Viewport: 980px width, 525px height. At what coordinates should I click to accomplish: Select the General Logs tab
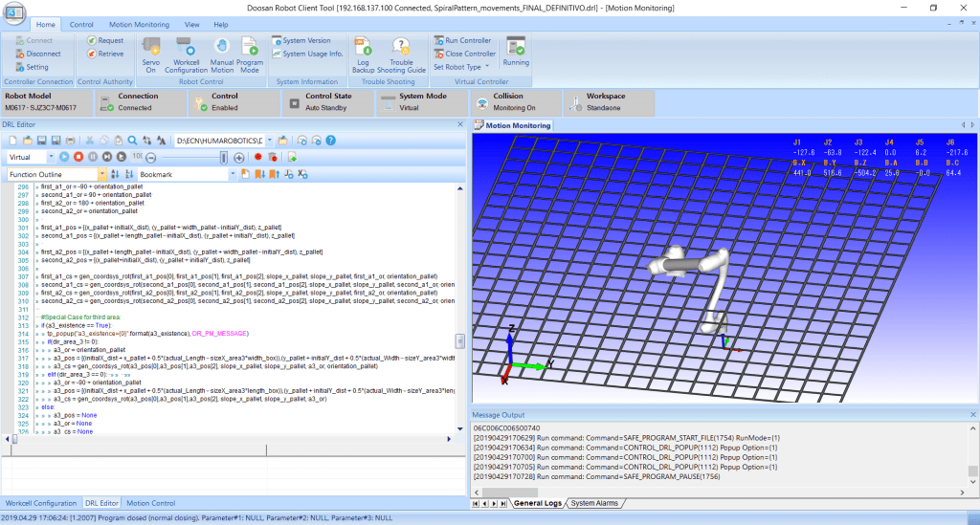pyautogui.click(x=537, y=502)
